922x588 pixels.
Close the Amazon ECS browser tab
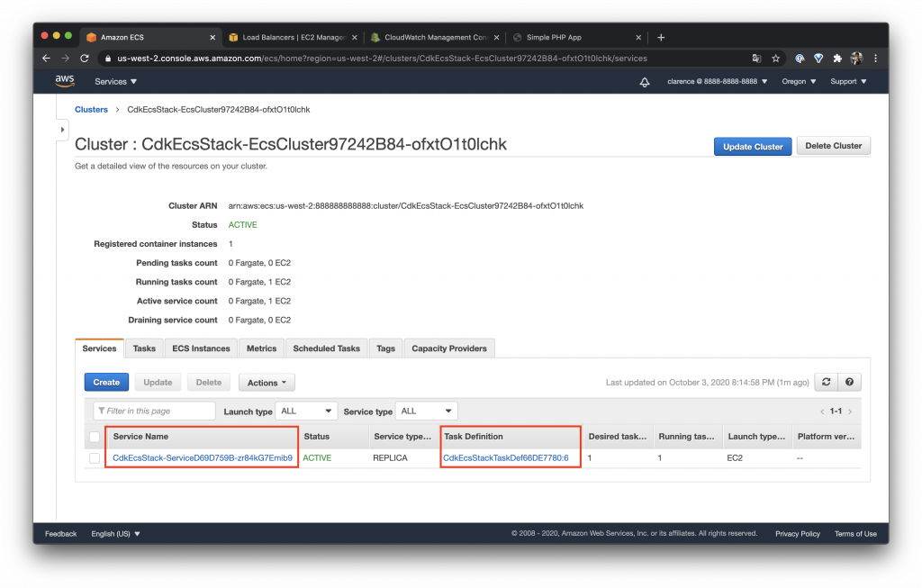212,37
